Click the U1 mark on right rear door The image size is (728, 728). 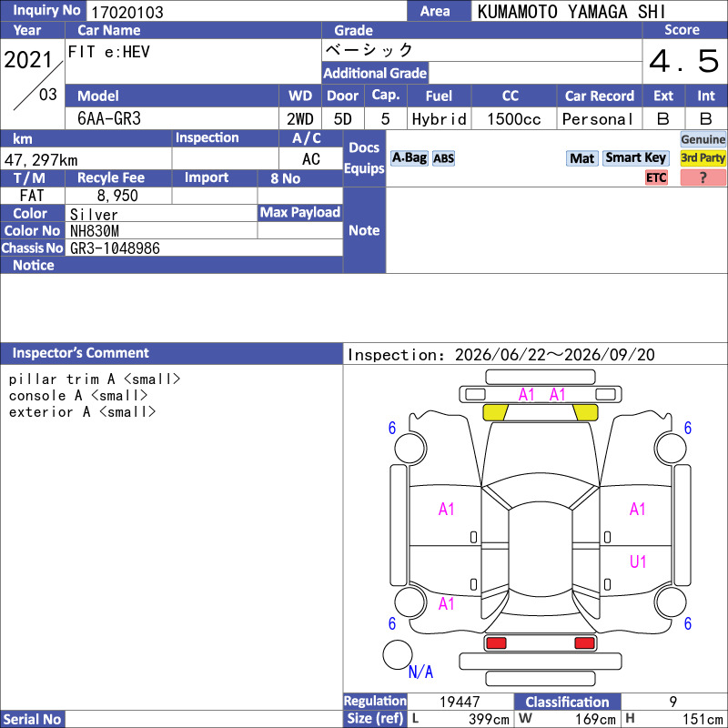[638, 561]
